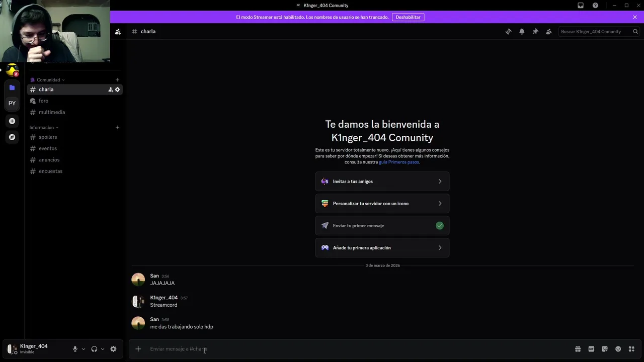Open User Settings gear icon
Screen dimensions: 644x362
coord(113,349)
